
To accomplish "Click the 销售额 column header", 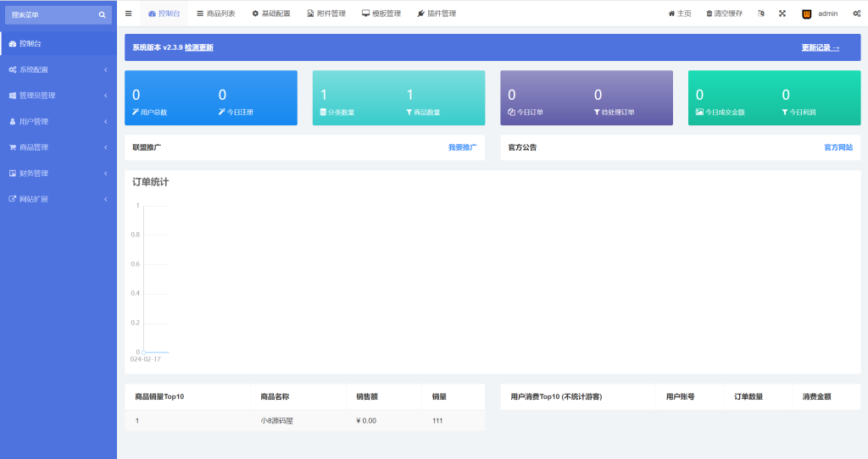I will pos(367,396).
